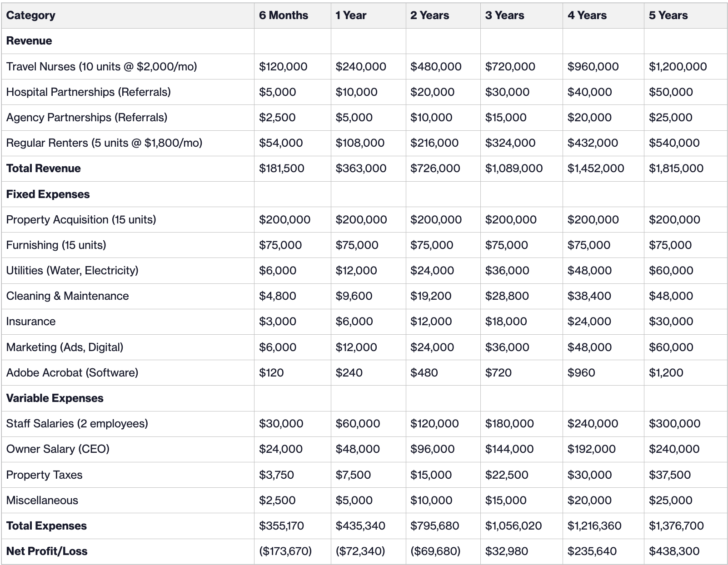Image resolution: width=728 pixels, height=565 pixels.
Task: Click the $438,300 five-year profit cell
Action: coord(673,551)
